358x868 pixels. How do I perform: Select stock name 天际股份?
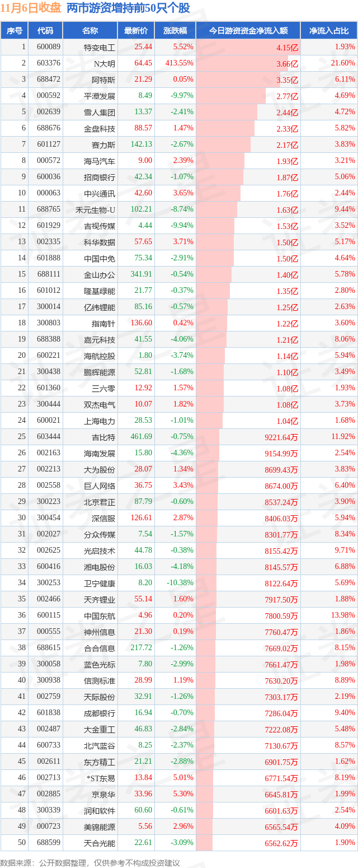[100, 697]
